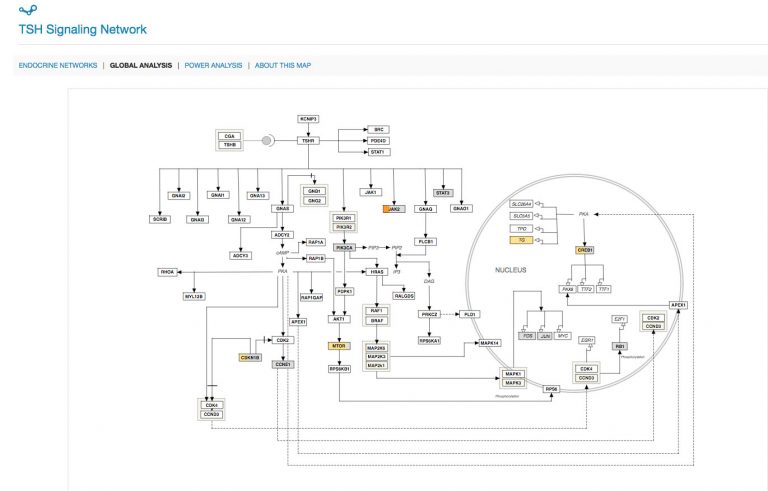Viewport: 768px width, 491px height.
Task: Click the GNA12 node
Action: 239,220
